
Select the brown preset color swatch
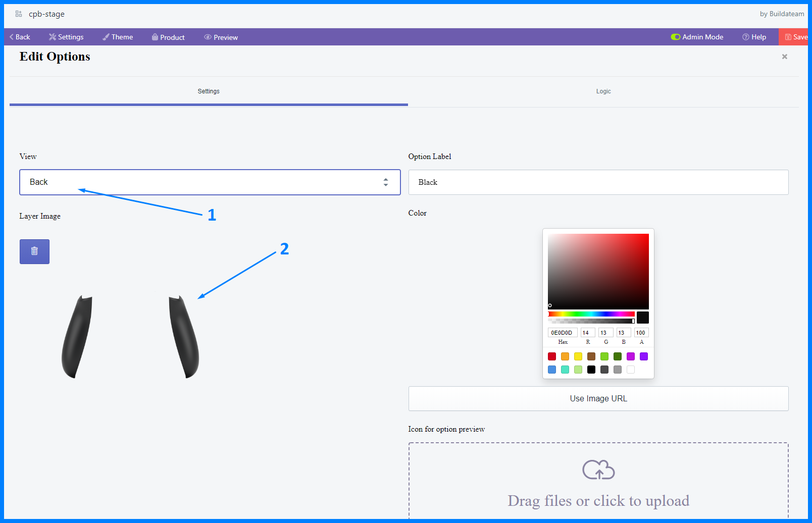[x=591, y=356]
